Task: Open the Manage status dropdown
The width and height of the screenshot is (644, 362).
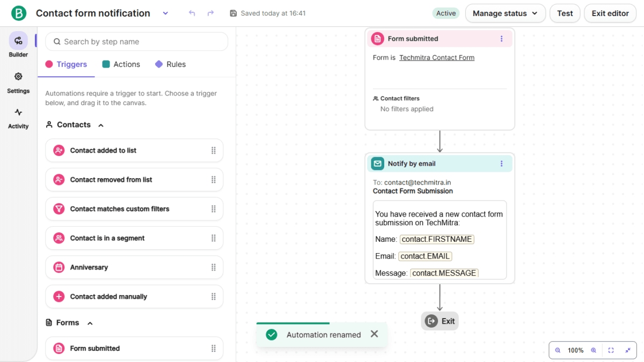Action: (x=505, y=13)
